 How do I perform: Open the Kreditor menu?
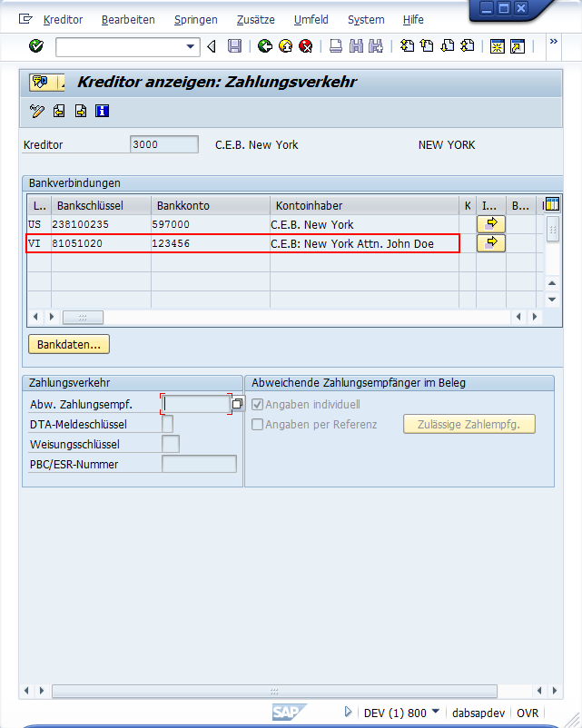[63, 20]
